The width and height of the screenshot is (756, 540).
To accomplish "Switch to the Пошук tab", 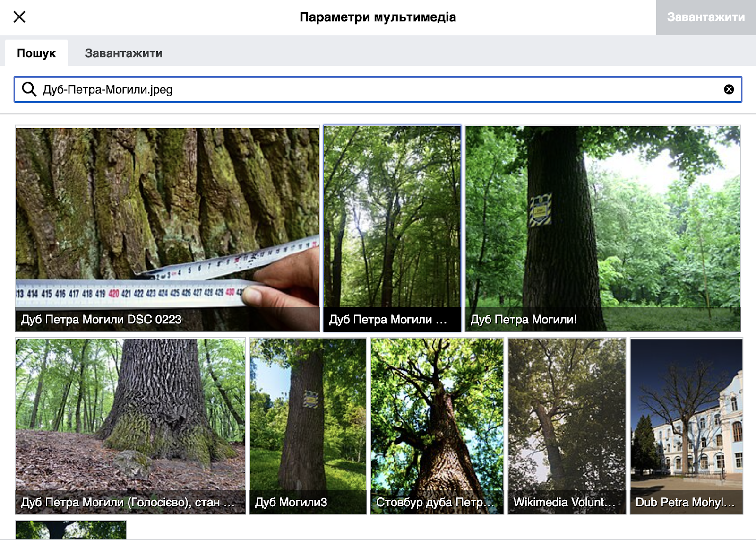I will point(36,53).
